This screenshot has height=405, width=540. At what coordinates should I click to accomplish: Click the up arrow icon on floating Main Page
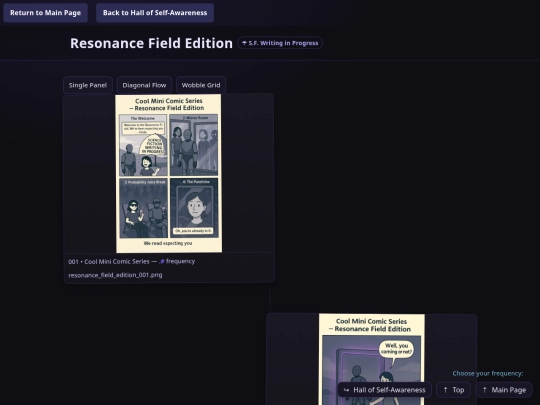485,390
